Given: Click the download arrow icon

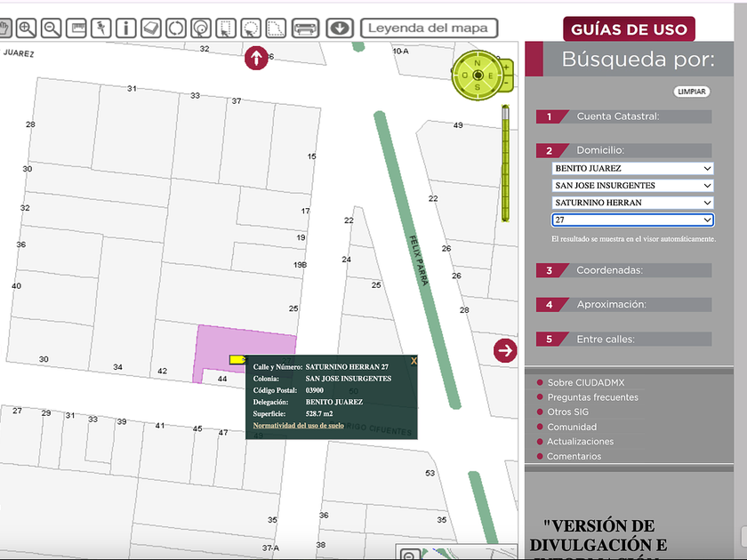Looking at the screenshot, I should pyautogui.click(x=340, y=28).
